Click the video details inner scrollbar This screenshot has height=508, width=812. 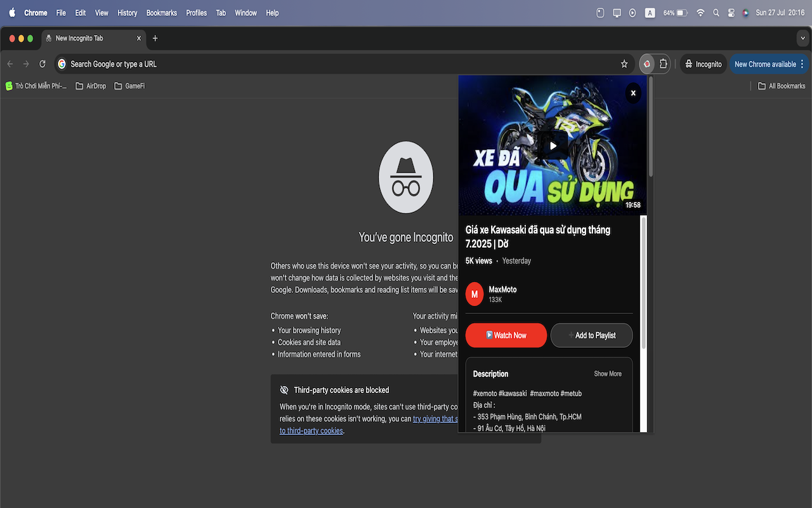pyautogui.click(x=644, y=282)
